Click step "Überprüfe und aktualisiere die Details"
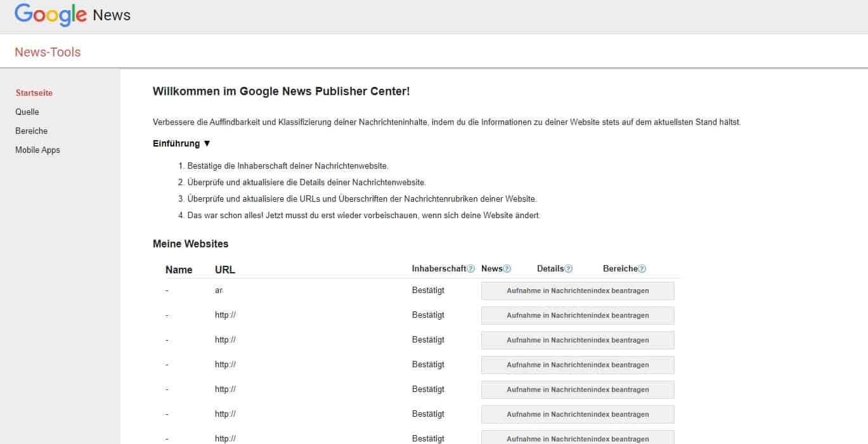The width and height of the screenshot is (868, 444). 307,183
